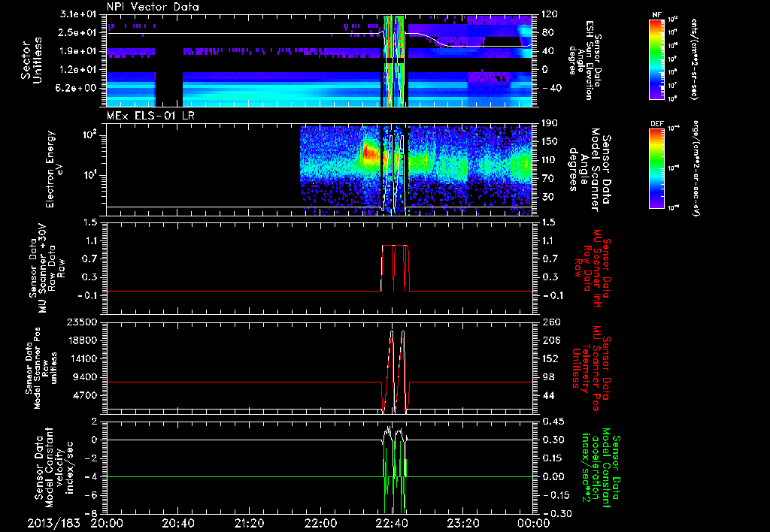Click the '0.45' acceleration tick value
The image size is (770, 532).
(552, 422)
